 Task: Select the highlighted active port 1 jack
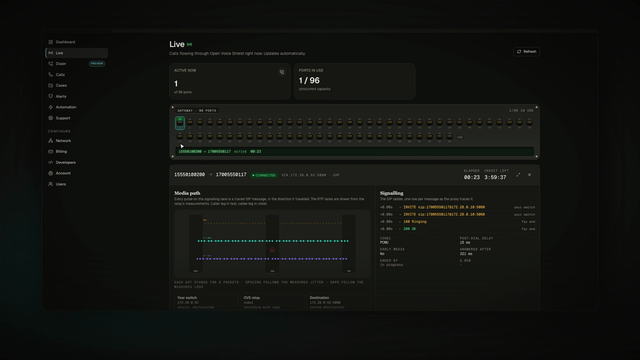pos(180,122)
